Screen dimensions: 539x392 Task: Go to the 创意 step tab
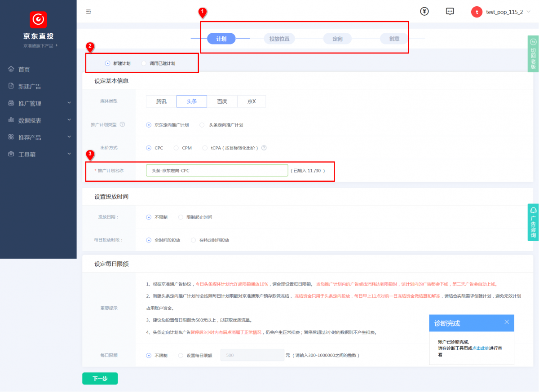394,39
